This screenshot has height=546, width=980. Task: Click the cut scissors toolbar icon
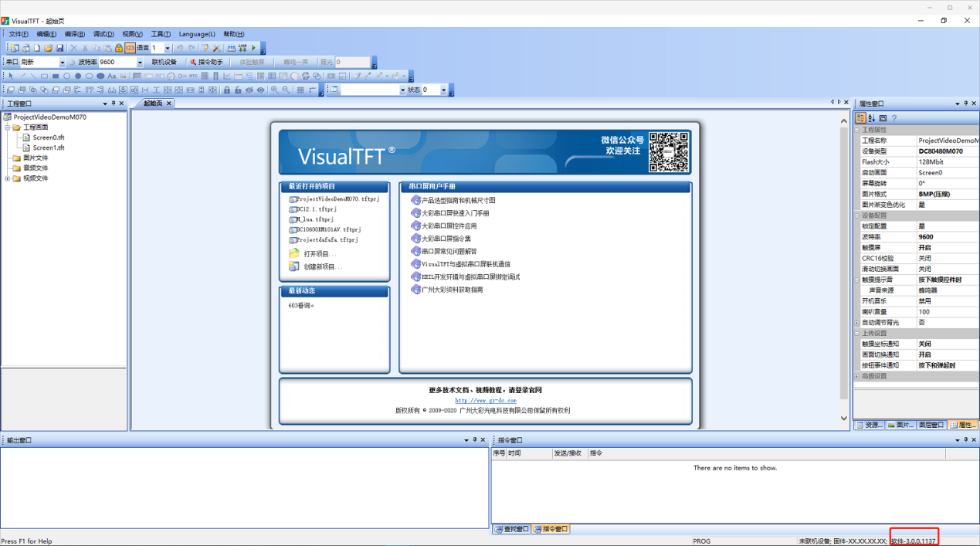point(85,48)
